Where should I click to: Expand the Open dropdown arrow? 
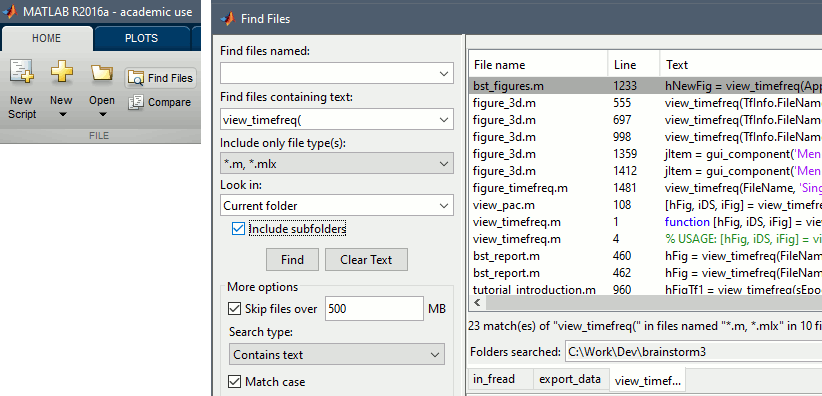pos(102,114)
